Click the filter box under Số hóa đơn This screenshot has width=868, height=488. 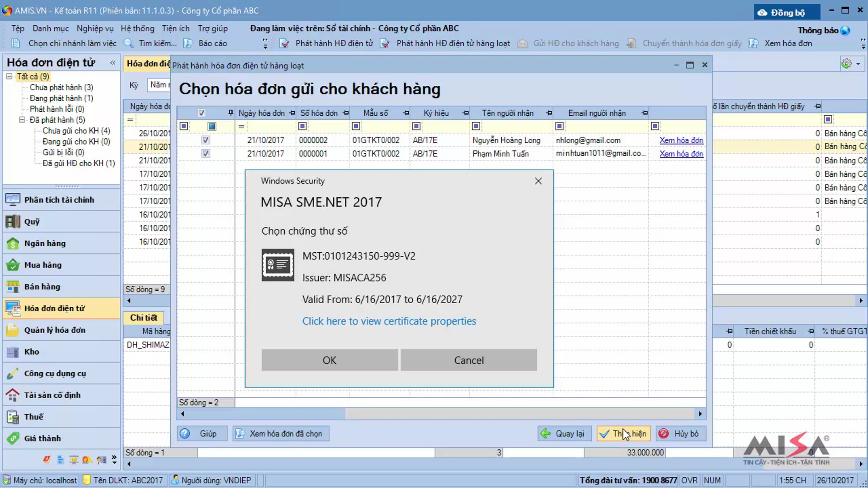[x=302, y=126]
